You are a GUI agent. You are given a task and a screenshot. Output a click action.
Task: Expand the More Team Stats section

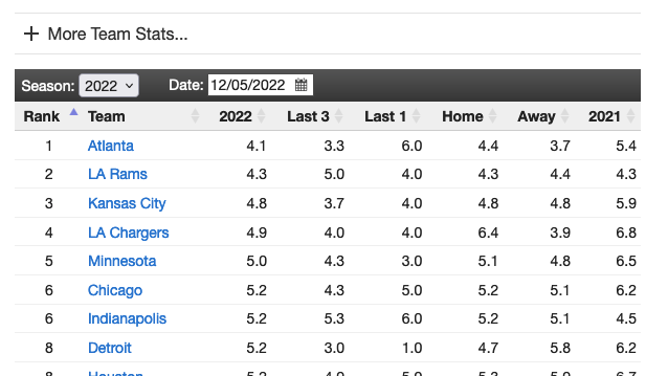click(x=106, y=34)
